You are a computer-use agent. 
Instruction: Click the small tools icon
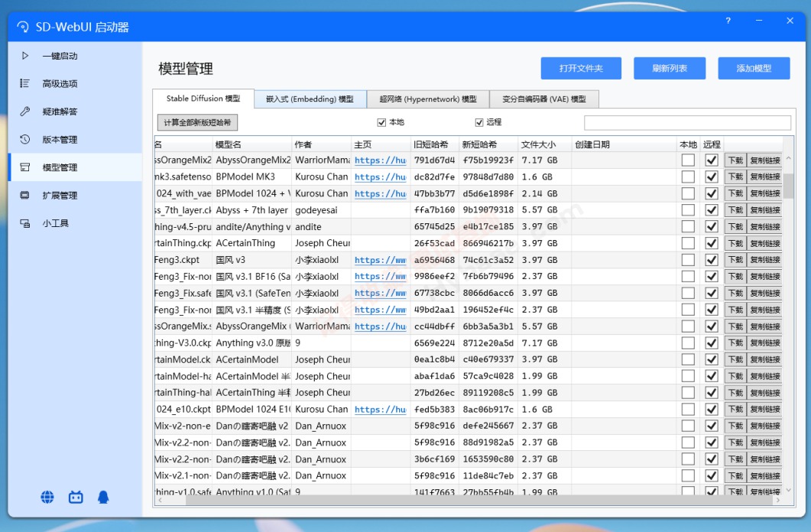tap(24, 223)
